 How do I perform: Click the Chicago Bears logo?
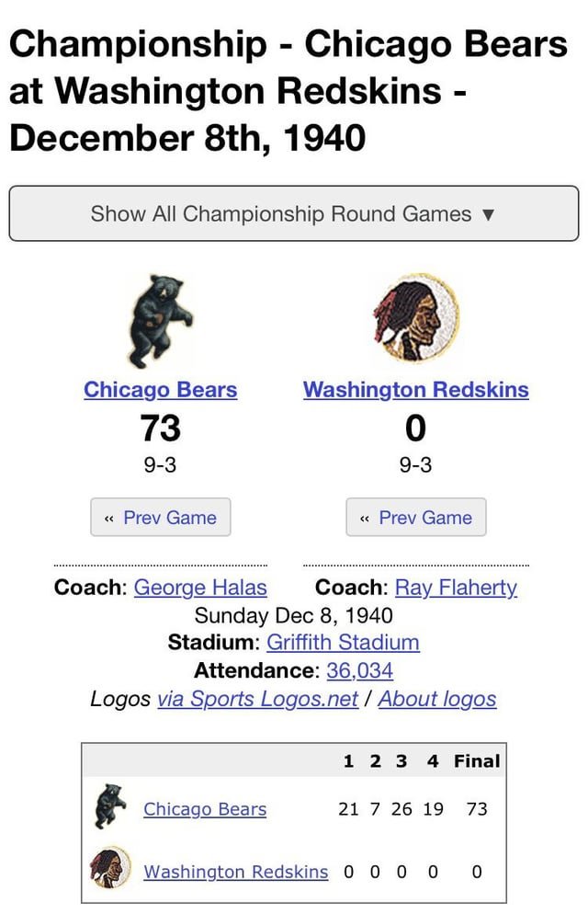160,318
